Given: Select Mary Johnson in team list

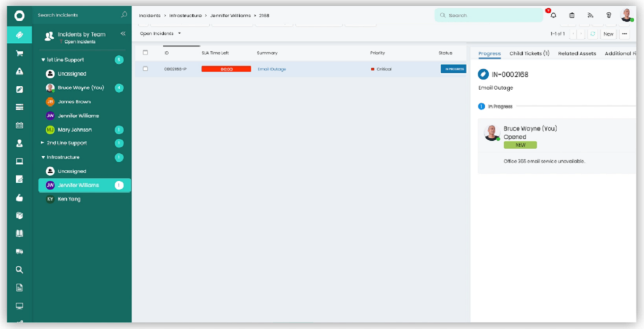Looking at the screenshot, I should 74,130.
